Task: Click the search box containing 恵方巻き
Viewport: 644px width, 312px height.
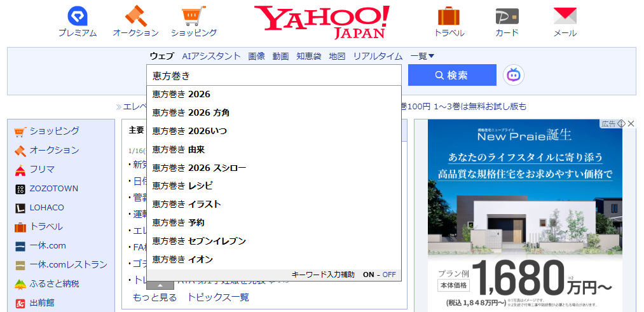Action: (274, 75)
